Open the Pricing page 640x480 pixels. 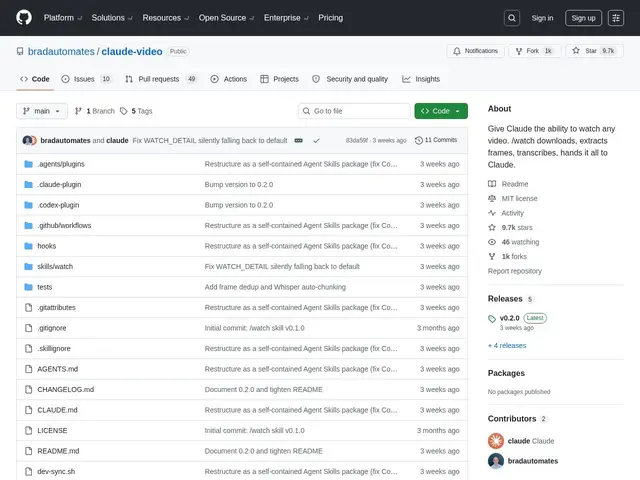331,18
